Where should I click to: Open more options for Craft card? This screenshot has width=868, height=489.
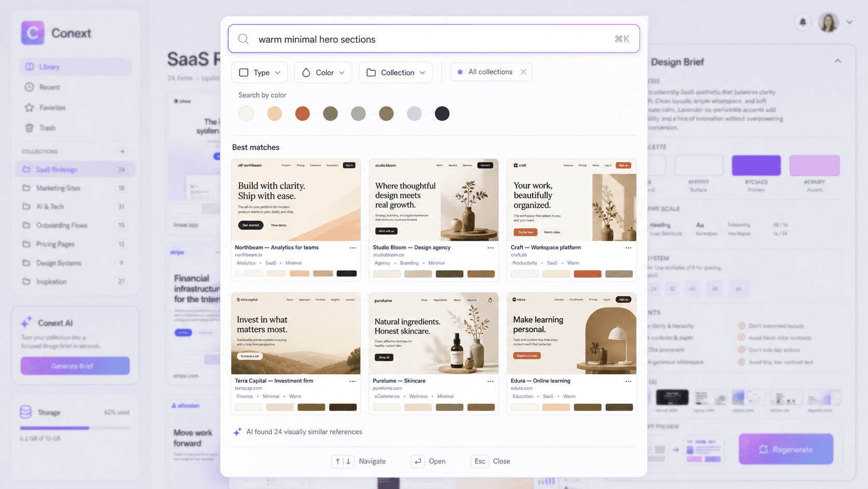628,248
